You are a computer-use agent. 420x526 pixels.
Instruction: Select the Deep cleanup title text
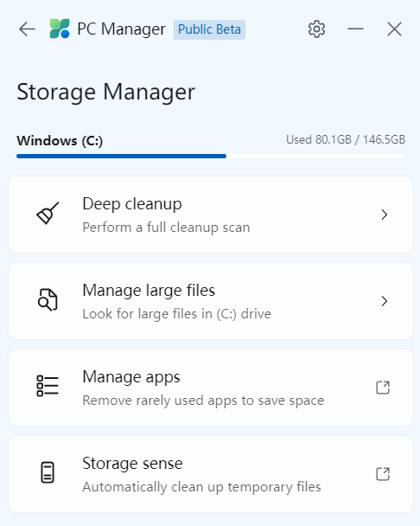(132, 204)
